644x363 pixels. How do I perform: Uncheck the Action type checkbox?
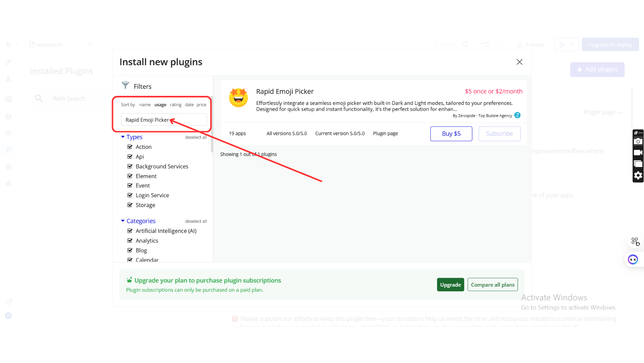pyautogui.click(x=130, y=147)
